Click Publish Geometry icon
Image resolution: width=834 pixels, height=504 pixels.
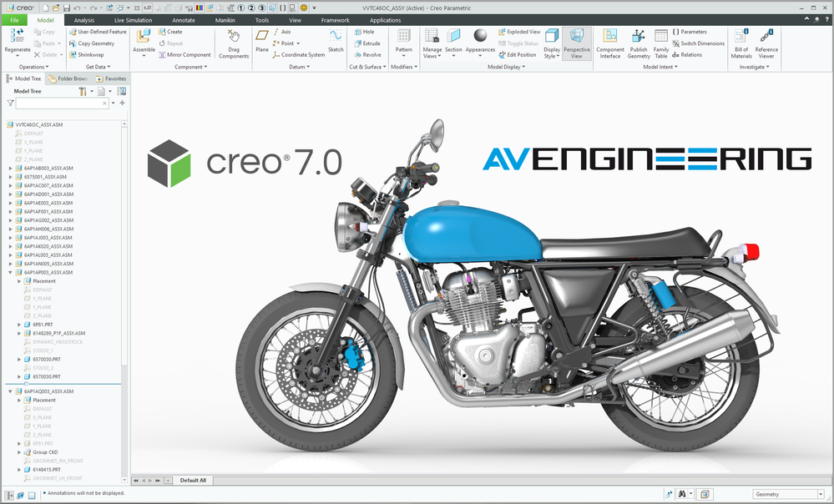click(639, 36)
